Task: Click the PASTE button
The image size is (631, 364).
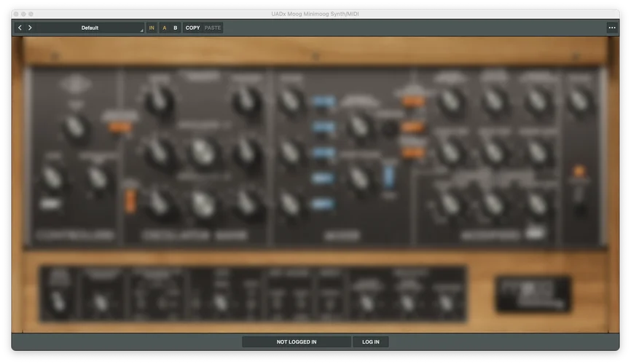Action: pos(213,28)
